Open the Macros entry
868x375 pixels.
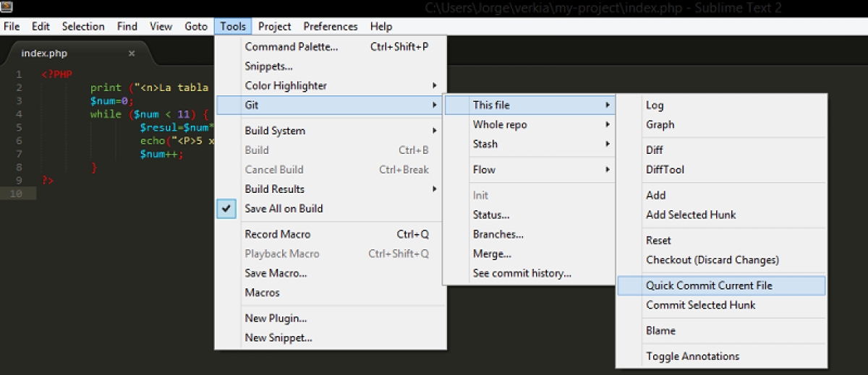[331, 293]
